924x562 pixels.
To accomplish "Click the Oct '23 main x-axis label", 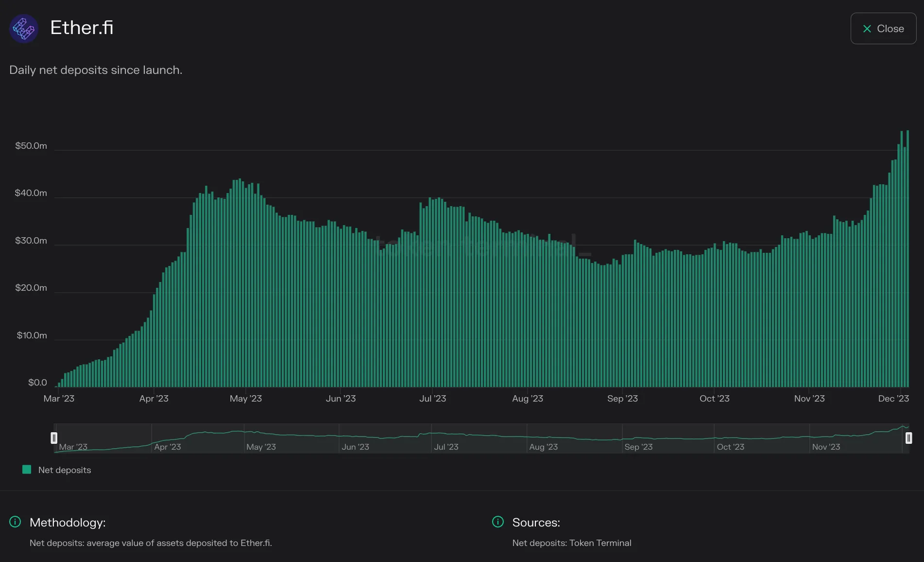I will 714,399.
